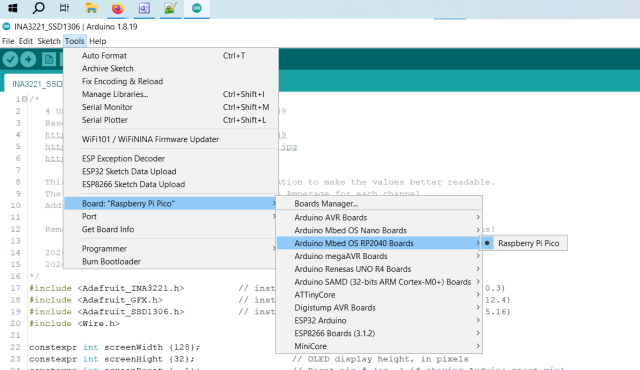Expand the Arduino SAMD Boards submenu

pyautogui.click(x=379, y=282)
